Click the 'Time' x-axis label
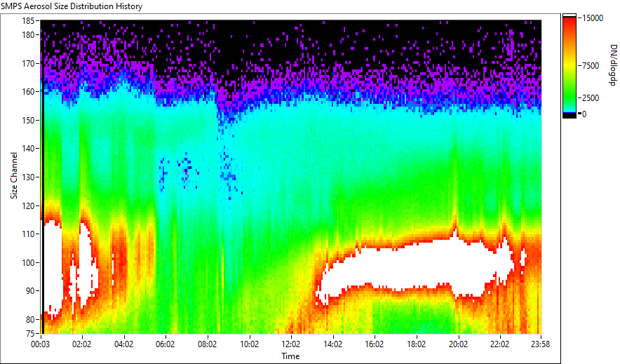Viewport: 620px width, 364px height. click(290, 356)
